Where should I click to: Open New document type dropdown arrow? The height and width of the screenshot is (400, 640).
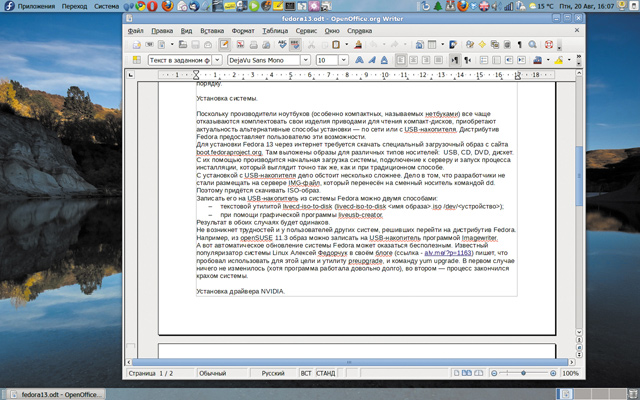pos(172,45)
